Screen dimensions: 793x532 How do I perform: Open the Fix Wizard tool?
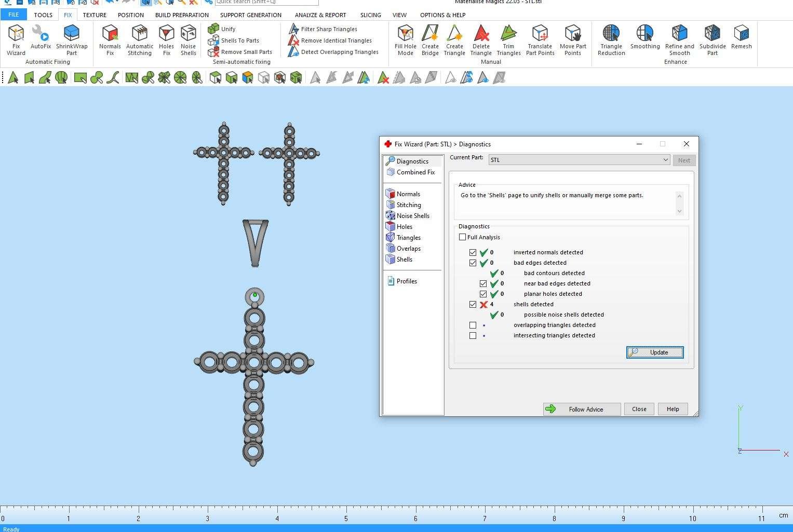(16, 39)
